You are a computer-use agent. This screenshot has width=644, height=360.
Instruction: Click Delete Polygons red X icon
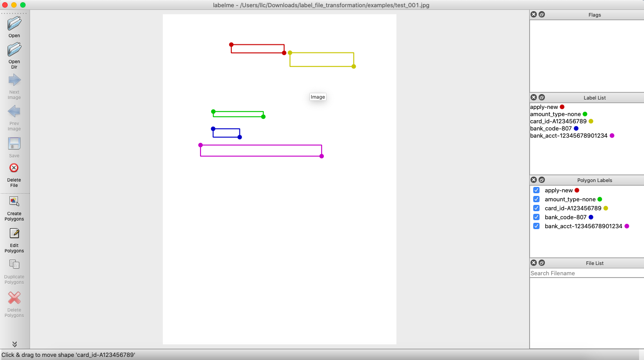[x=14, y=298]
